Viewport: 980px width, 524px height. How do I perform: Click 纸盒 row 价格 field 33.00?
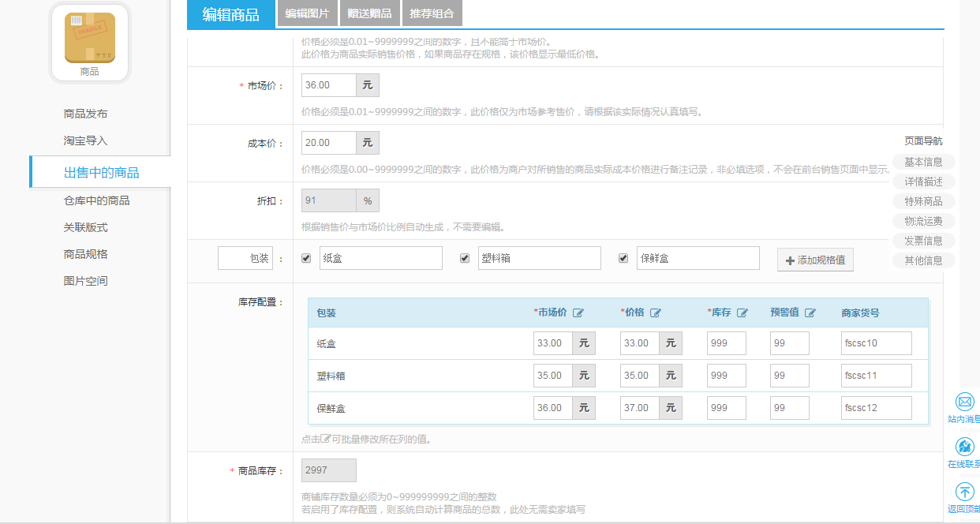639,343
